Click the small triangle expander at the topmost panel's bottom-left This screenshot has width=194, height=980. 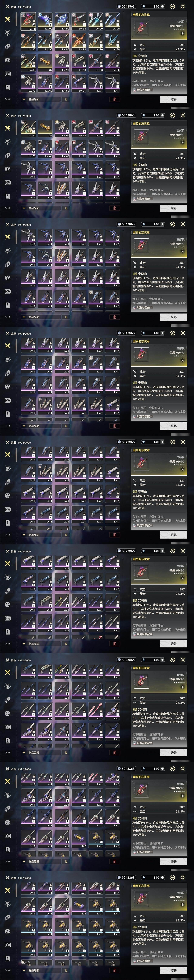(x=6, y=99)
